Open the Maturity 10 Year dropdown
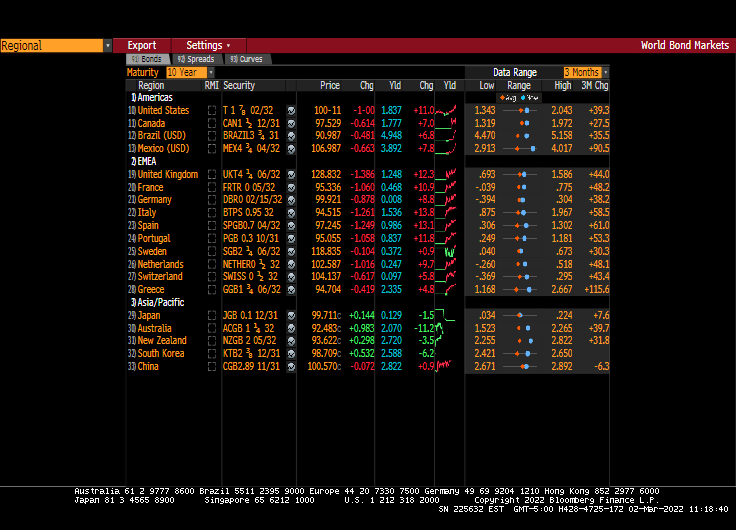Image resolution: width=736 pixels, height=530 pixels. pos(187,73)
